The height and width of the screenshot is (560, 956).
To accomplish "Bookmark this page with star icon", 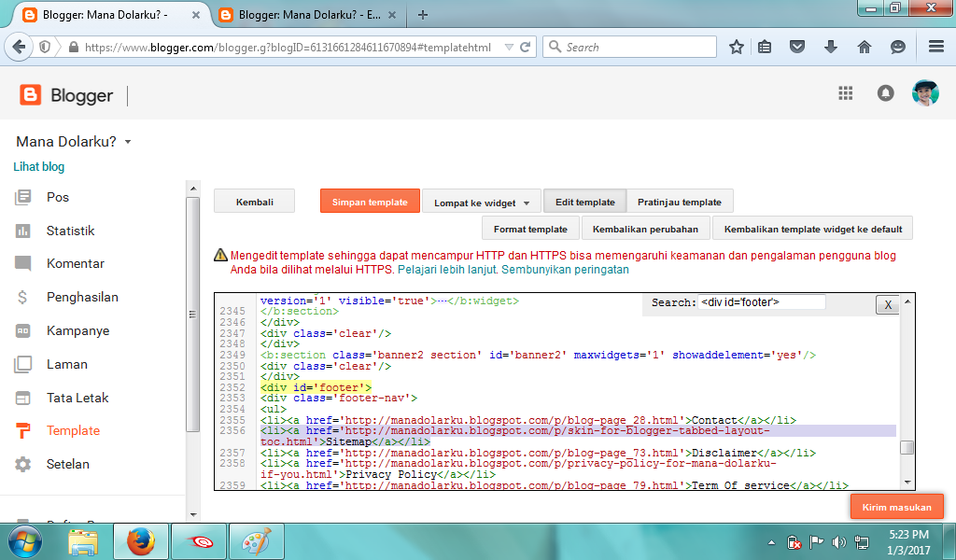I will coord(737,47).
